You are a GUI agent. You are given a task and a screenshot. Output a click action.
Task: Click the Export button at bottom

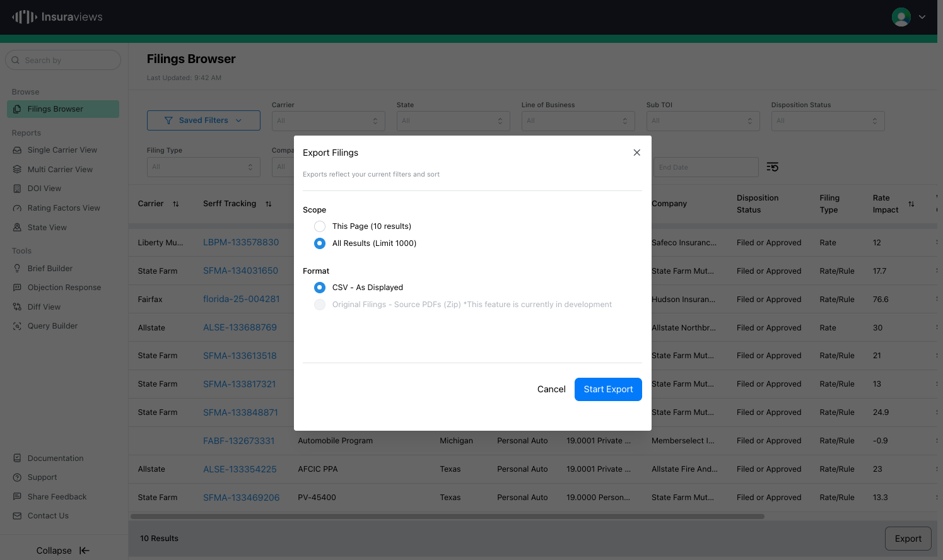coord(908,539)
